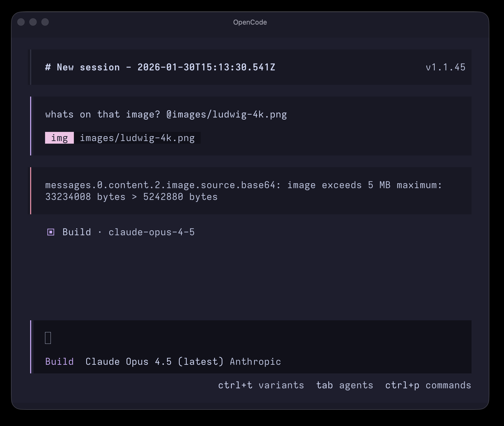This screenshot has height=426, width=504.
Task: Click the Build agent square icon
Action: pos(51,232)
